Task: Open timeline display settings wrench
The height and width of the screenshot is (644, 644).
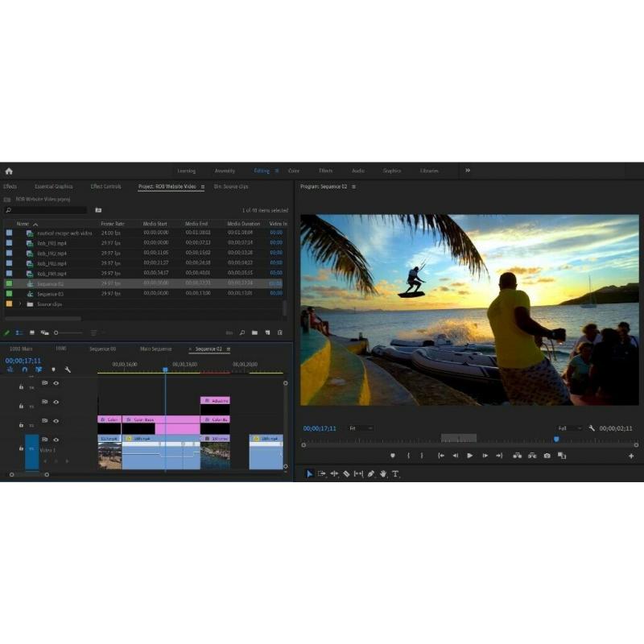Action: click(x=68, y=369)
